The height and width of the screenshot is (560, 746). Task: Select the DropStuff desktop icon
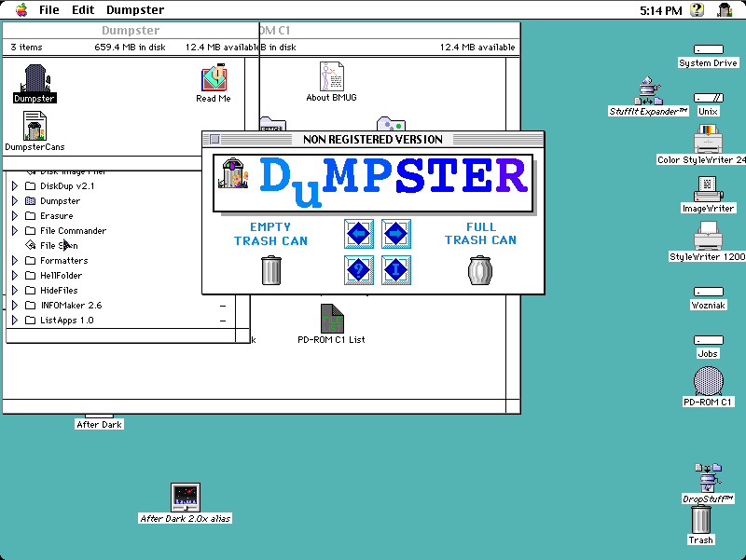point(708,478)
